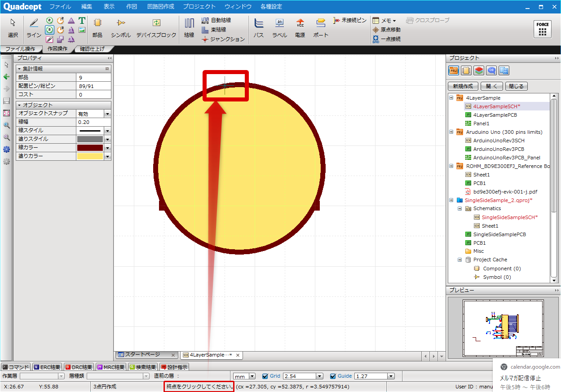561x392 pixels.
Task: Open the オブジェクトスナップ dropdown
Action: tap(107, 114)
